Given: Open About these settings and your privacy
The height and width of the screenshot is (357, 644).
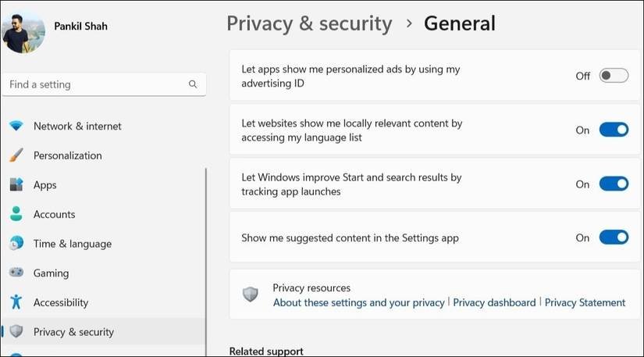Looking at the screenshot, I should click(x=358, y=302).
